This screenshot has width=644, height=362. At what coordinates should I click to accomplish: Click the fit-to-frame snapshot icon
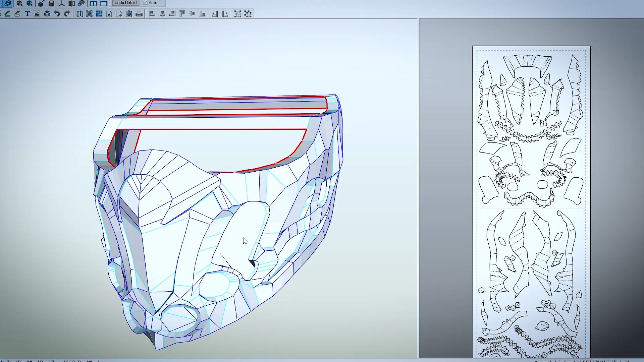tap(89, 14)
